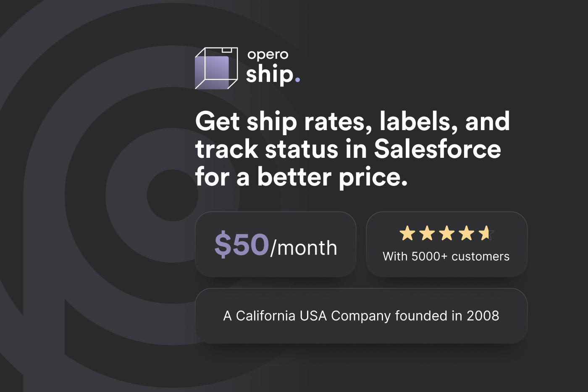
Task: Click 'With 5000+ customers' text
Action: click(446, 256)
